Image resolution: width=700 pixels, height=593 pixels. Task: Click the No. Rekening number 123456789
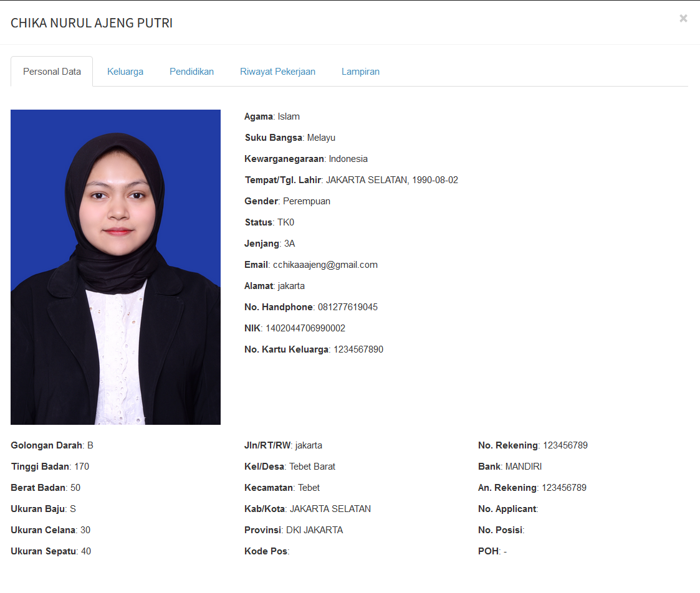click(x=565, y=445)
